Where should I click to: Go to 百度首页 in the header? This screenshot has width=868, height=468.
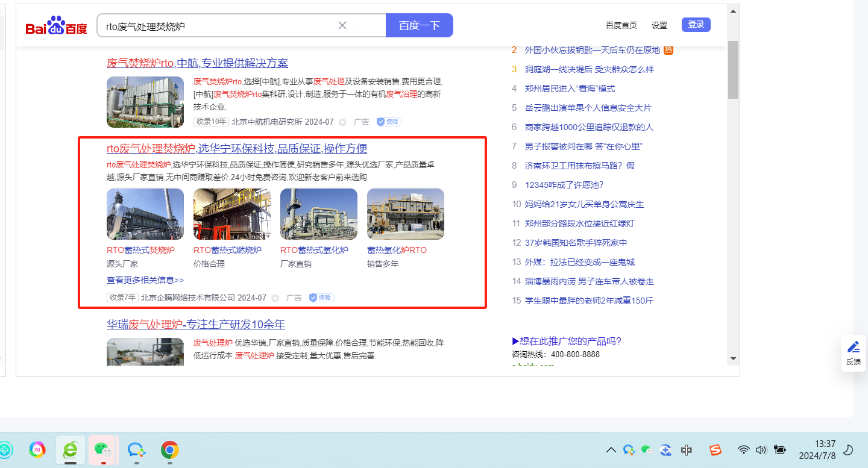(x=621, y=25)
